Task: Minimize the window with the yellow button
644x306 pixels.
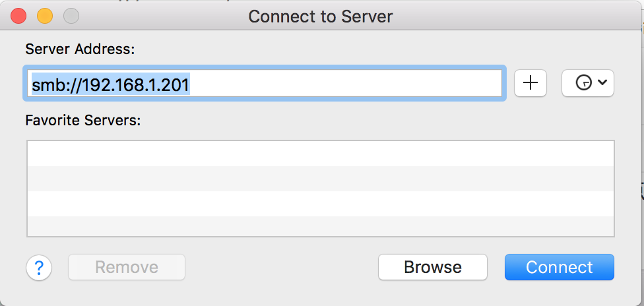Action: tap(45, 15)
